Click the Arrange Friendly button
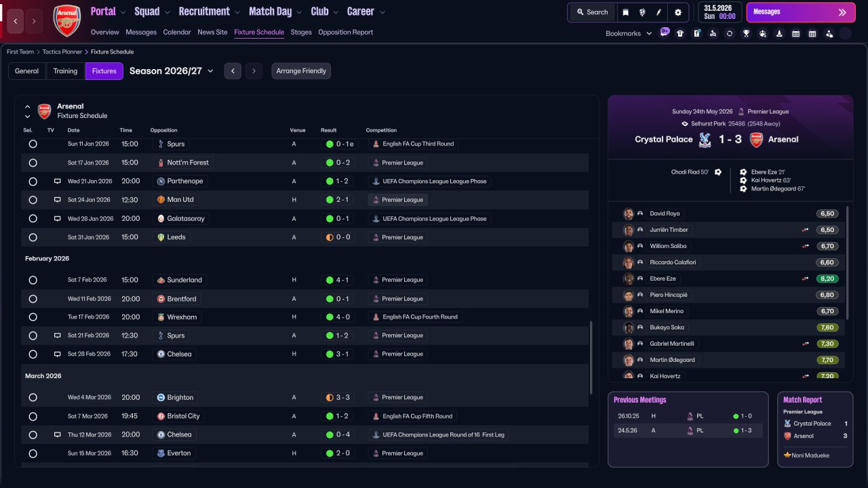This screenshot has height=488, width=868. click(x=301, y=71)
